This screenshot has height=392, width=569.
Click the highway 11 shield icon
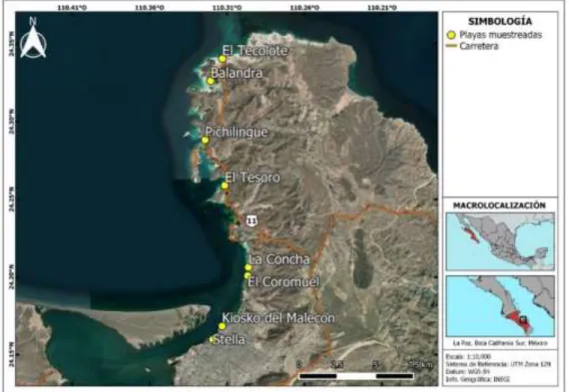tap(252, 220)
